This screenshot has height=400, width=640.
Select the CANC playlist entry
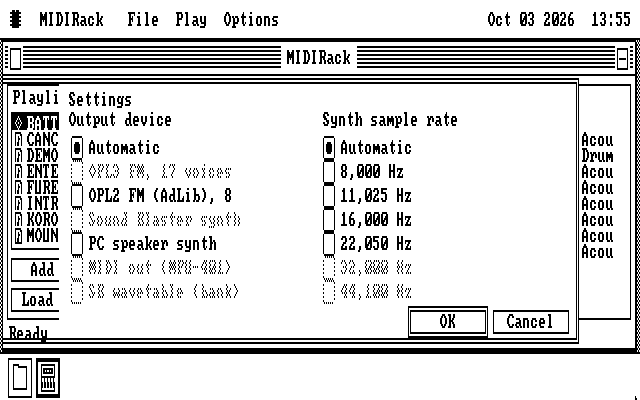click(x=36, y=139)
